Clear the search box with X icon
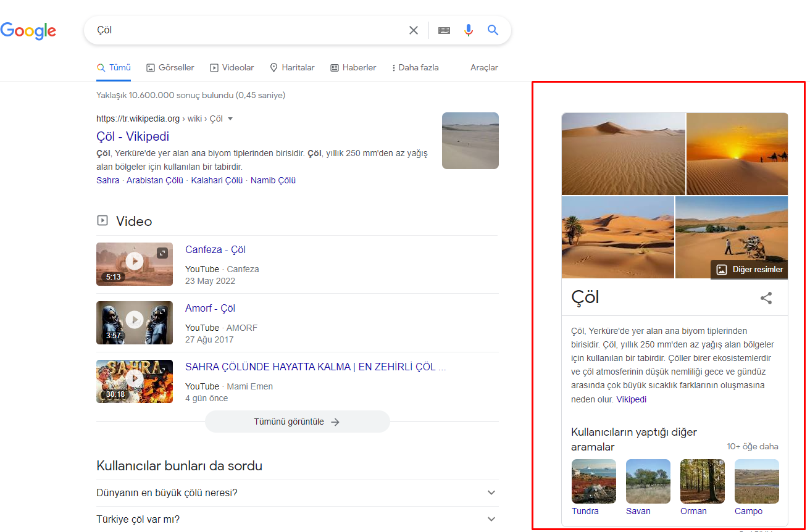The image size is (810, 532). [x=414, y=30]
